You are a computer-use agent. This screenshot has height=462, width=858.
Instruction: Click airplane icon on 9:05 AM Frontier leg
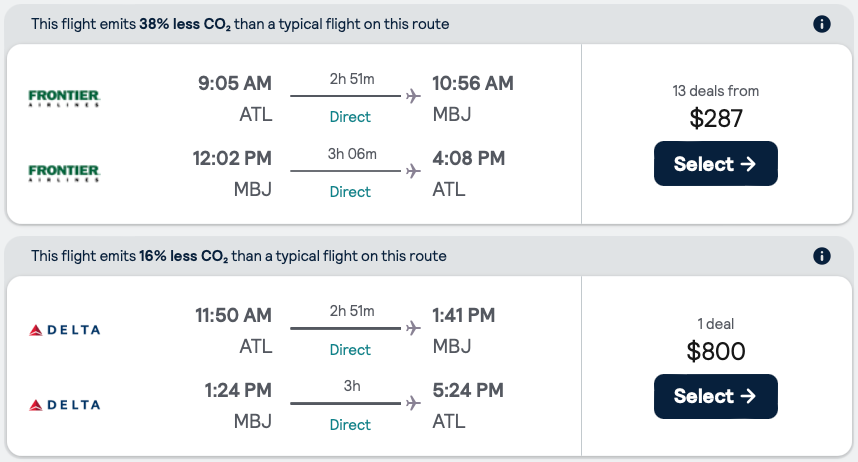pyautogui.click(x=412, y=96)
